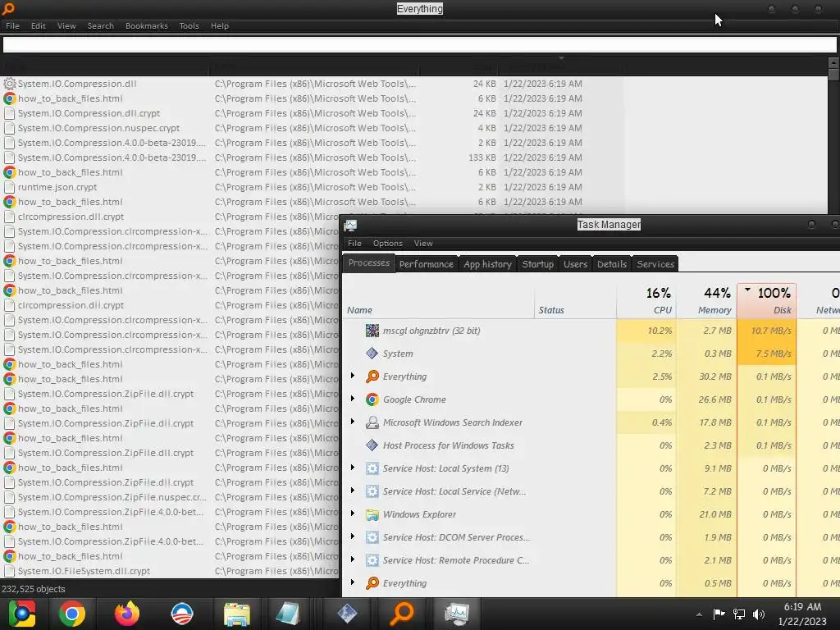This screenshot has height=630, width=840.
Task: Open the Tools menu in Everything
Action: (189, 25)
